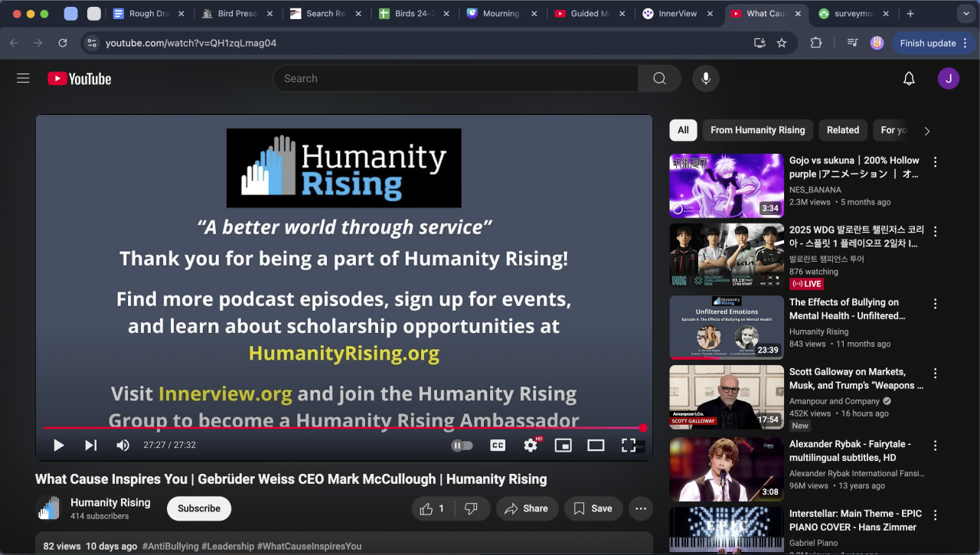The image size is (980, 555).
Task: Select the Related filter chip
Action: tap(843, 130)
